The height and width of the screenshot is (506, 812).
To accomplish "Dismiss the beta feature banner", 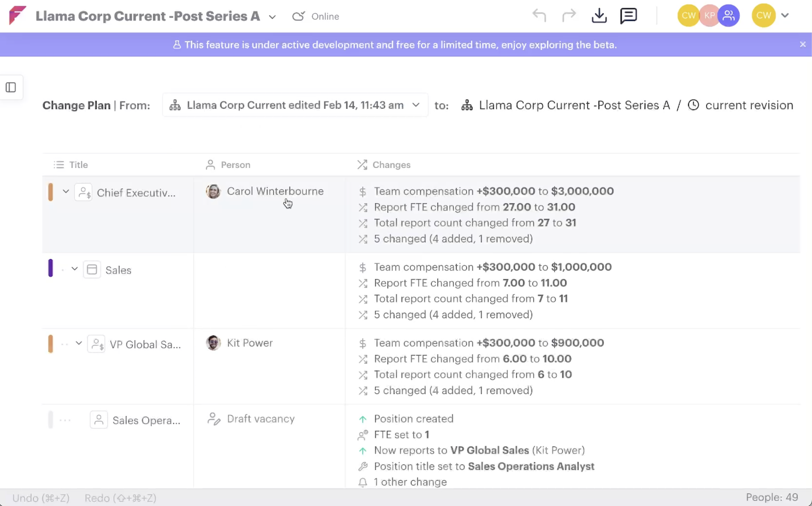I will [803, 45].
